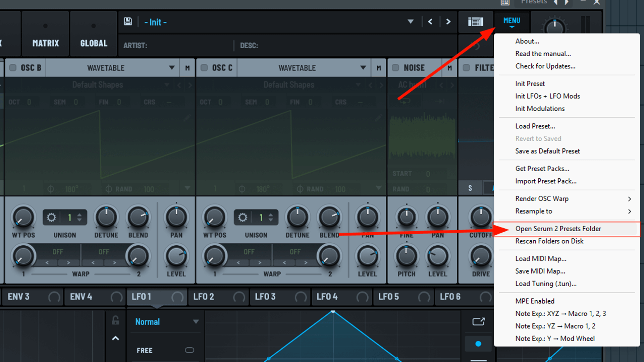Select Open Serum 2 Presets Folder menu item

click(x=558, y=229)
